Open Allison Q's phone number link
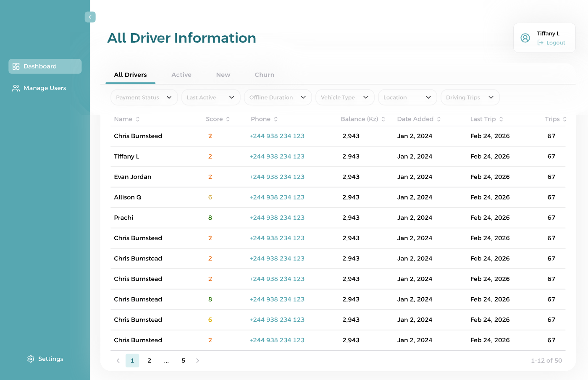 point(277,197)
